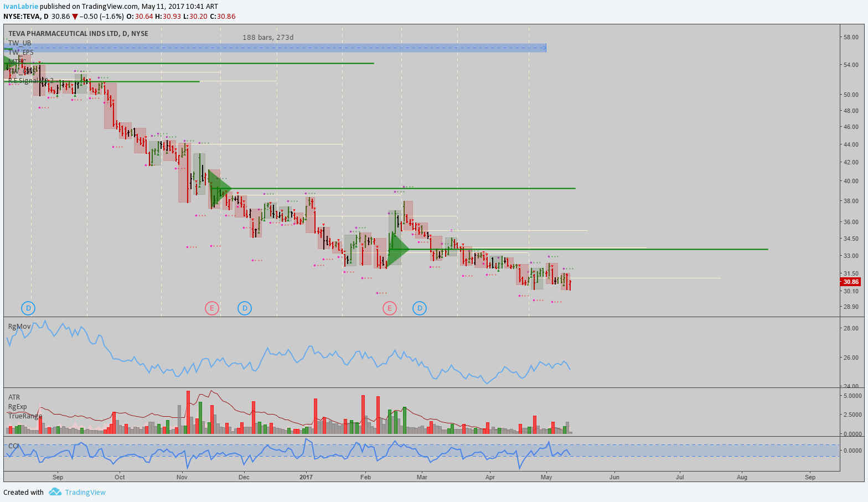Screen dimensions: 868x502
Task: Select the E earnings marker in February
Action: [390, 308]
